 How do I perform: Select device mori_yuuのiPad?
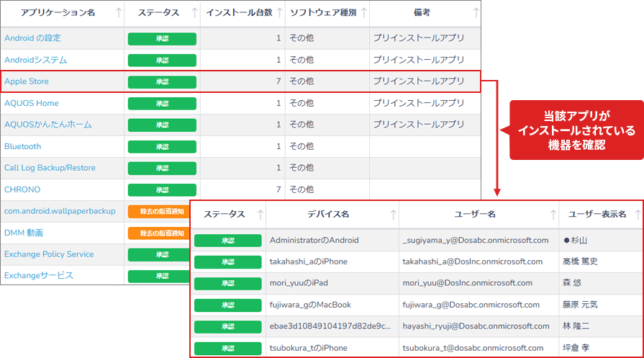[x=299, y=283]
